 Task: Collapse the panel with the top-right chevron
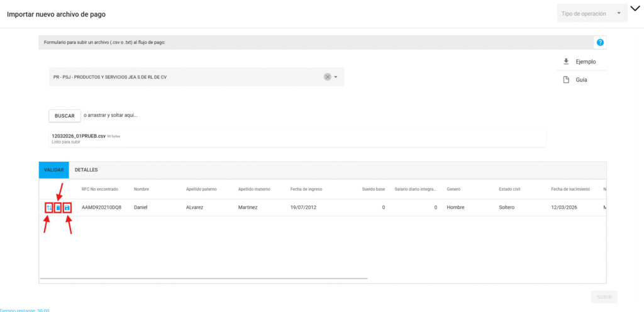[x=634, y=8]
